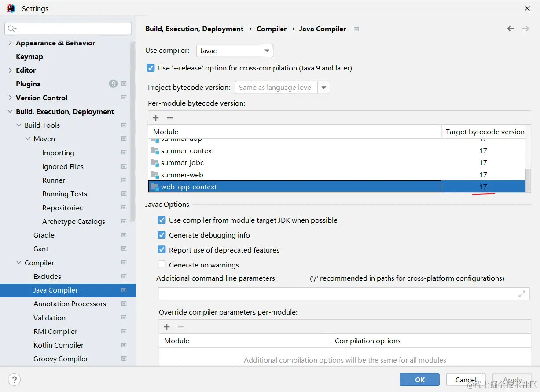Viewport: 540px width, 392px height.
Task: Click Build, Execution, Deployment breadcrumb
Action: point(195,29)
